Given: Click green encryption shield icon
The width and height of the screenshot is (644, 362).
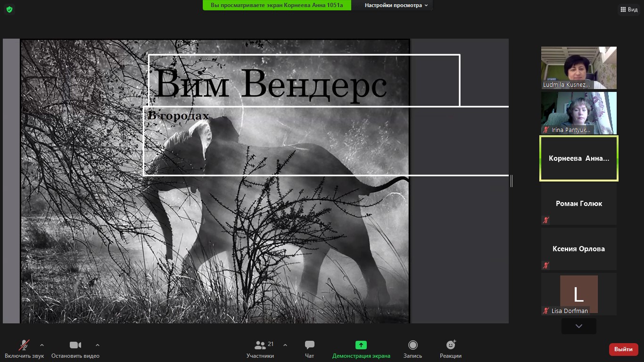Looking at the screenshot, I should (x=9, y=9).
